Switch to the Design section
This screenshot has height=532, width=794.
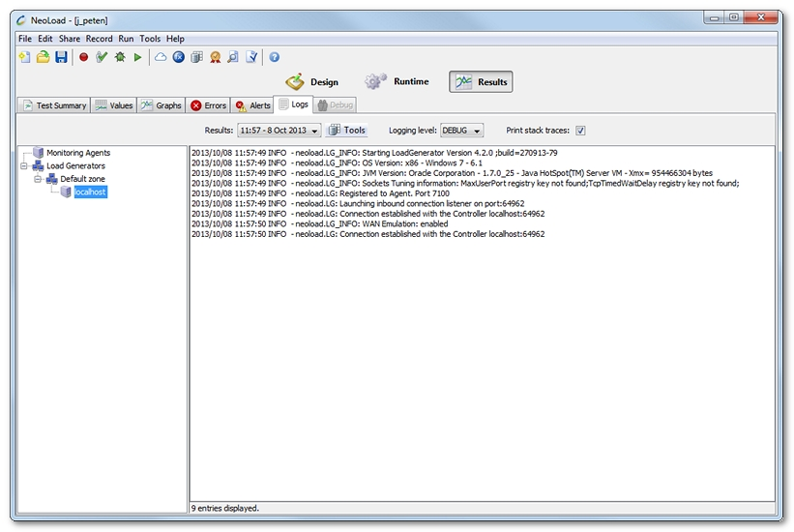coord(311,82)
